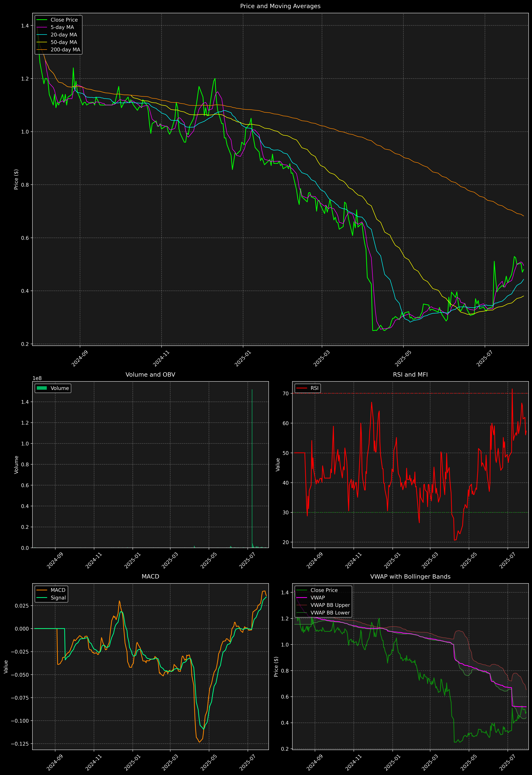532x775 pixels.
Task: Select the '50-day MA' legend entry
Action: pyautogui.click(x=64, y=42)
